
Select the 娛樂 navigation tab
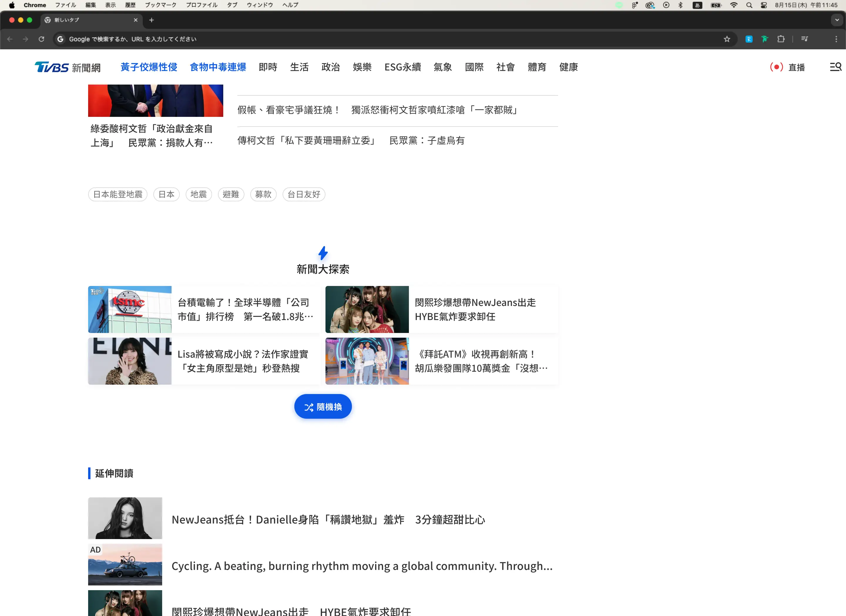coord(362,67)
